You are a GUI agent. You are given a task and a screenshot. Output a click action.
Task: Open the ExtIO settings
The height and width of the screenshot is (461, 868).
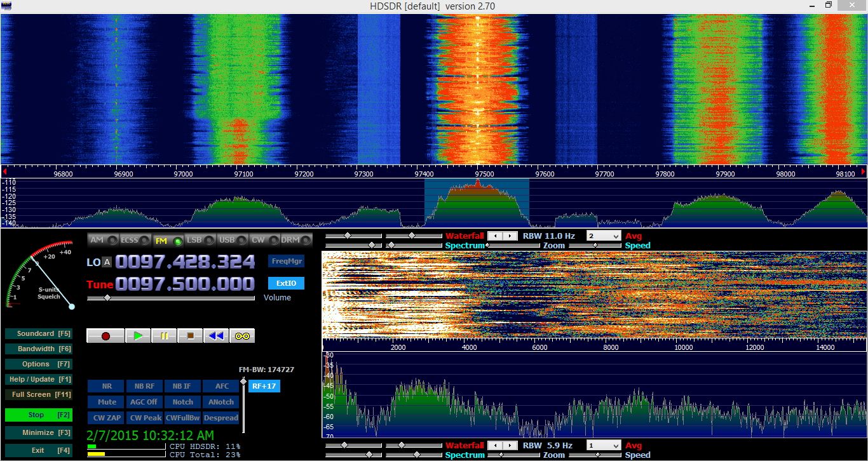coord(286,283)
